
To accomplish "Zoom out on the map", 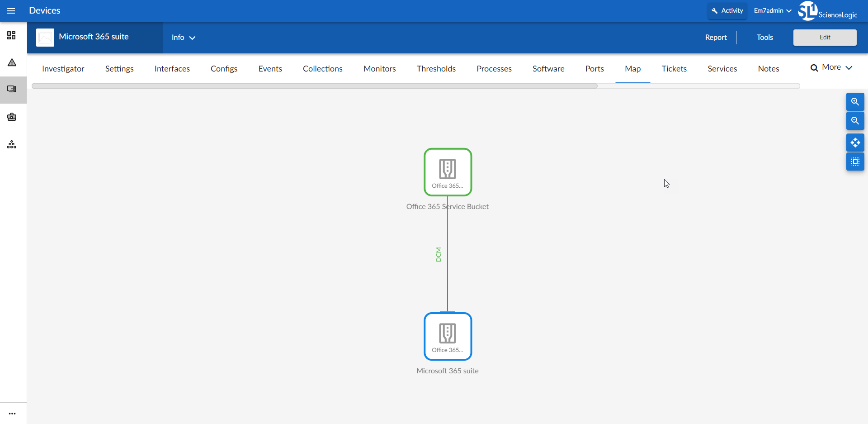I will [x=855, y=121].
